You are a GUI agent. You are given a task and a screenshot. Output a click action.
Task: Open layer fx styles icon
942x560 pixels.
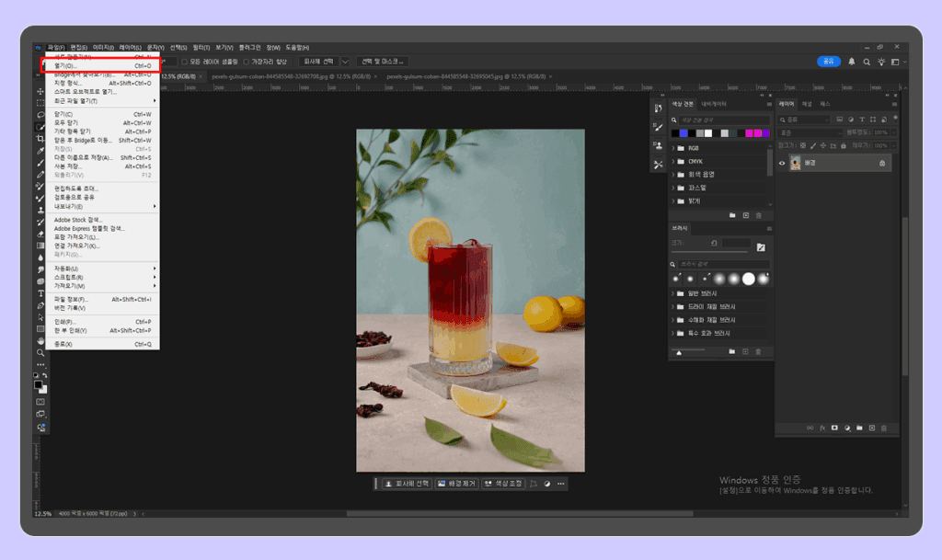click(821, 428)
